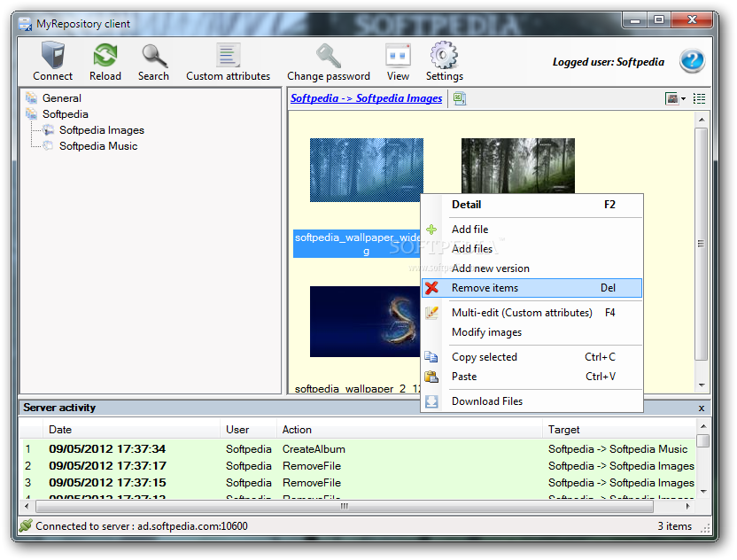This screenshot has width=737, height=560.
Task: Choose Add new version menu entry
Action: (x=532, y=268)
